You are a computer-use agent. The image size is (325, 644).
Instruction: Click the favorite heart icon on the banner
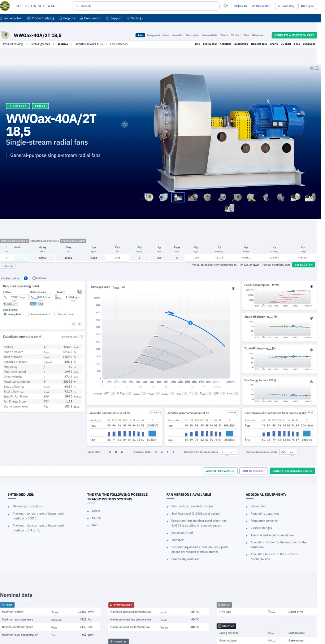(125, 125)
